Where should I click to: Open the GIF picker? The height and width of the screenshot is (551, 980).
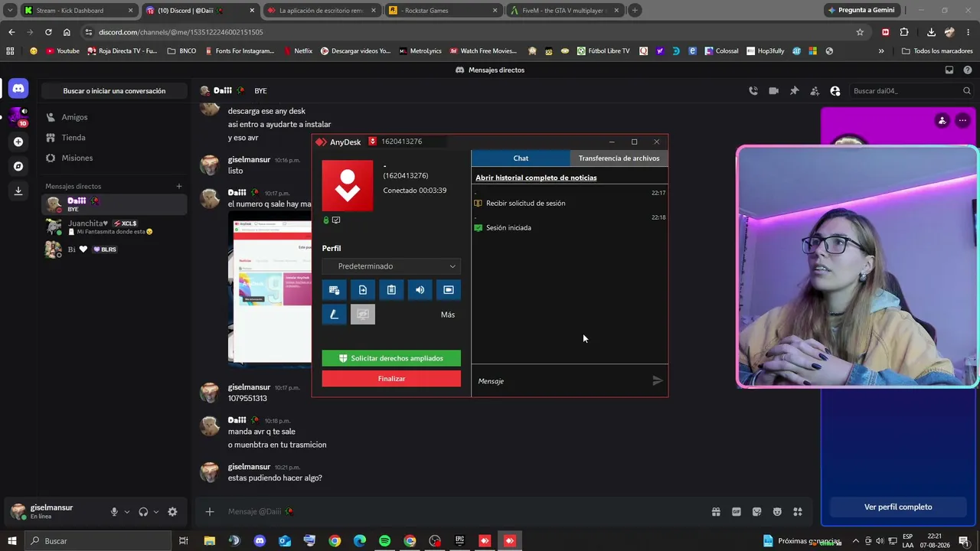pyautogui.click(x=737, y=512)
